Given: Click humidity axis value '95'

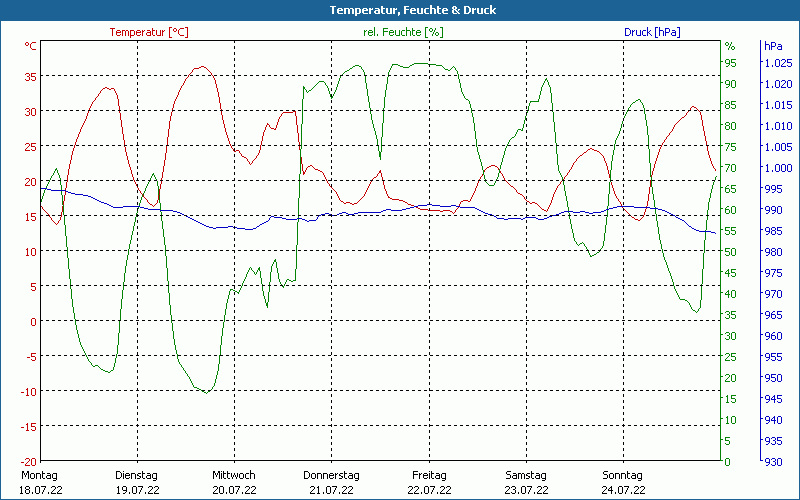Looking at the screenshot, I should point(731,63).
